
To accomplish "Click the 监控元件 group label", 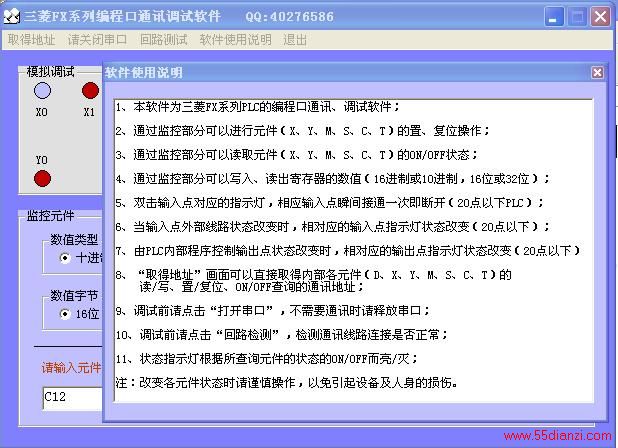I will tap(50, 216).
